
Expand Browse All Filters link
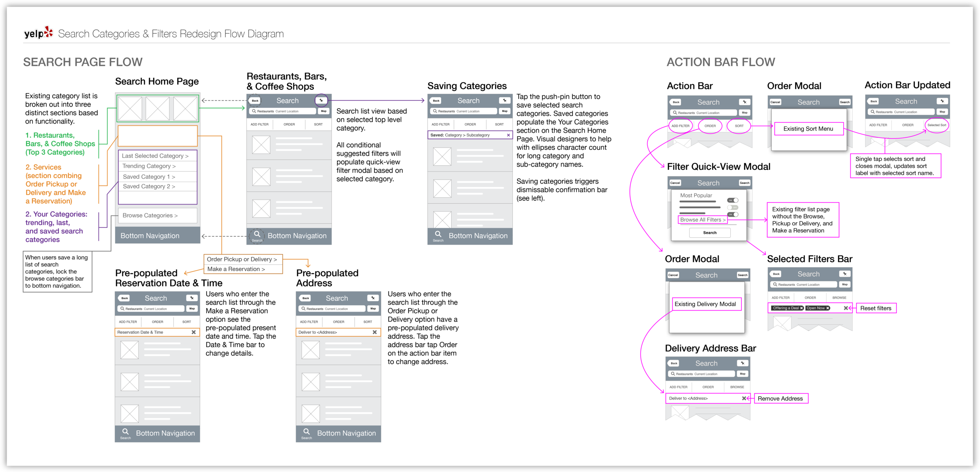pyautogui.click(x=702, y=220)
